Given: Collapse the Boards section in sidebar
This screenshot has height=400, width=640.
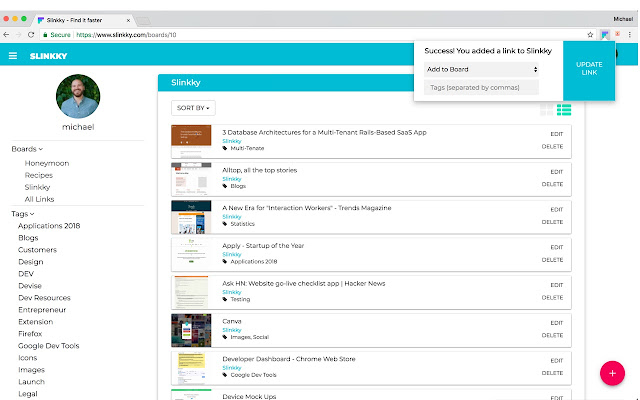Looking at the screenshot, I should tap(27, 149).
